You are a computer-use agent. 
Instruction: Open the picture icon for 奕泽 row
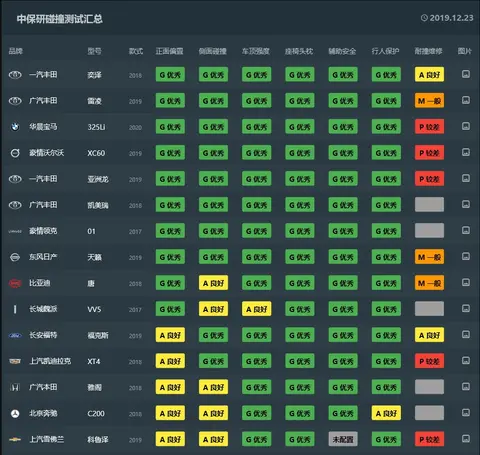[466, 74]
